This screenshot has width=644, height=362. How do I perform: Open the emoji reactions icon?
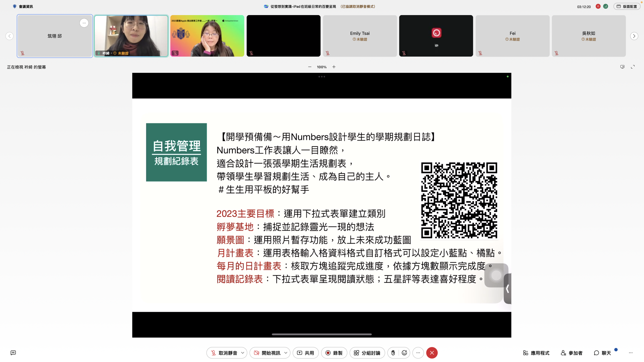click(404, 353)
